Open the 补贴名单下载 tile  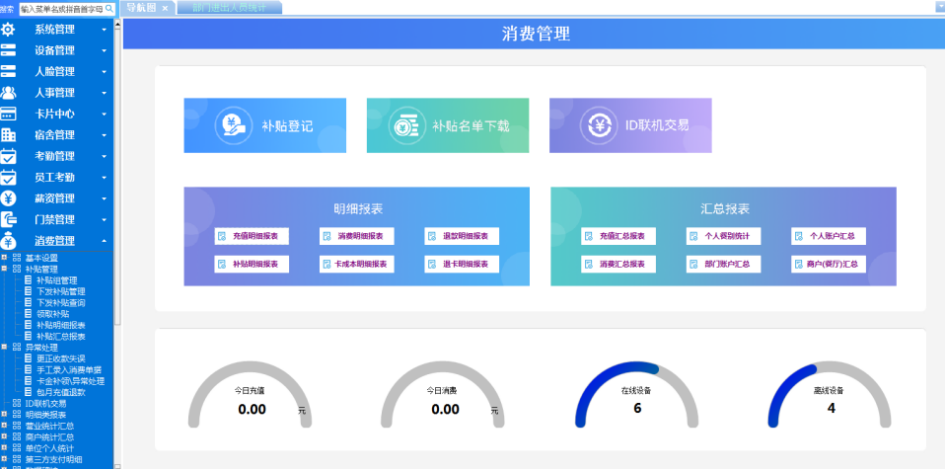pyautogui.click(x=447, y=126)
